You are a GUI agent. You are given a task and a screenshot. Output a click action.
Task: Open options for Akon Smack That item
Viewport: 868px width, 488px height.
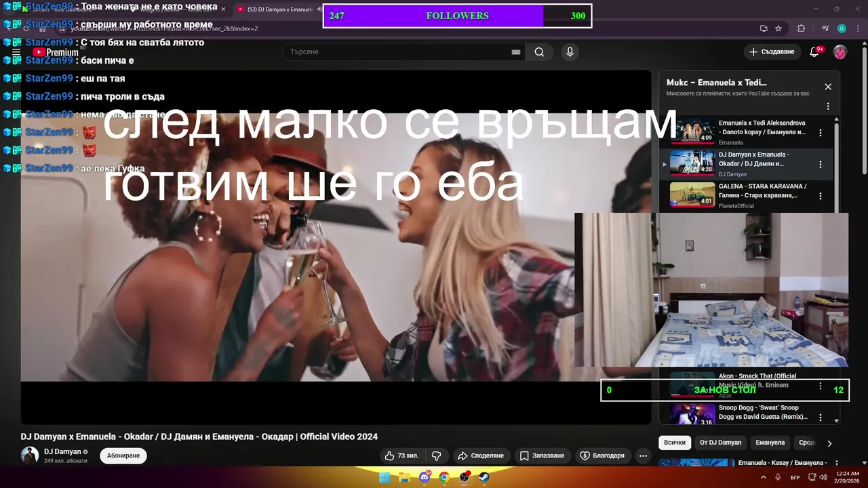(821, 386)
